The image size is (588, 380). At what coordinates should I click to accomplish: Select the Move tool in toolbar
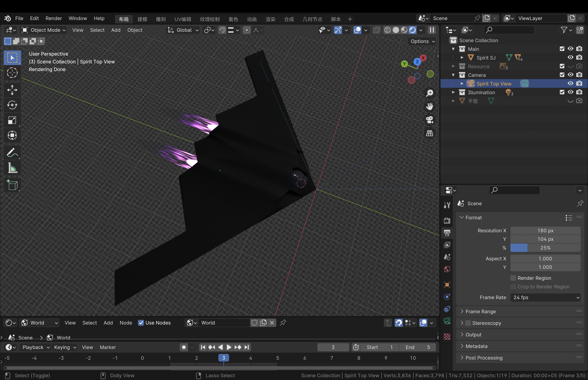pyautogui.click(x=12, y=90)
